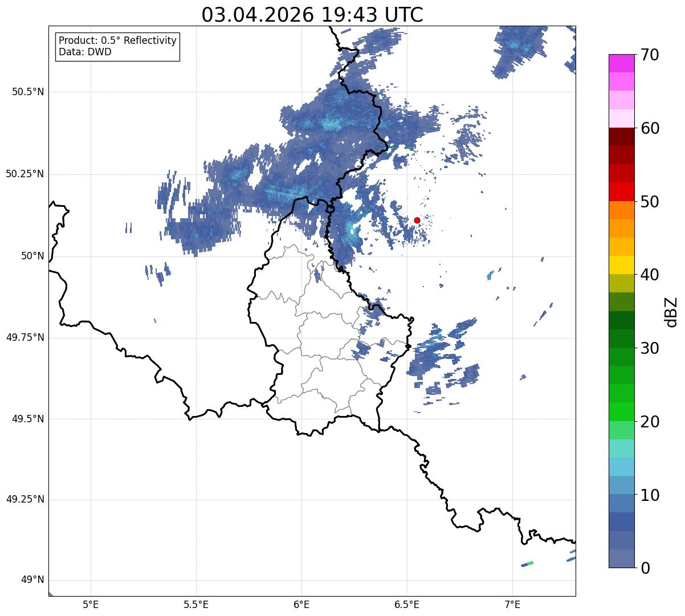Viewport: 685px width, 616px height.
Task: Click the Product 0.5° Reflectivity info box
Action: pos(117,46)
